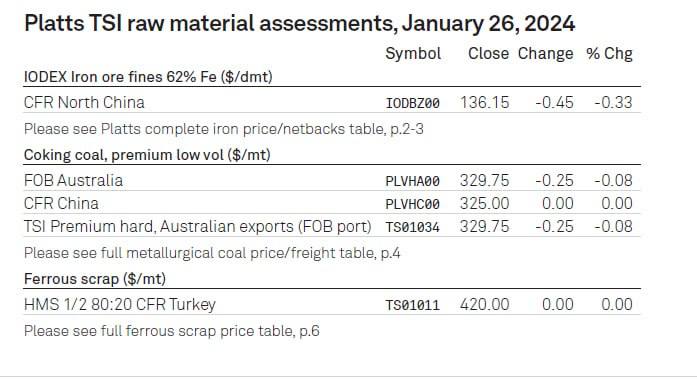Click HMS 1/2 80:20 CFR Turkey label
Image resolution: width=697 pixels, height=379 pixels.
tap(120, 305)
